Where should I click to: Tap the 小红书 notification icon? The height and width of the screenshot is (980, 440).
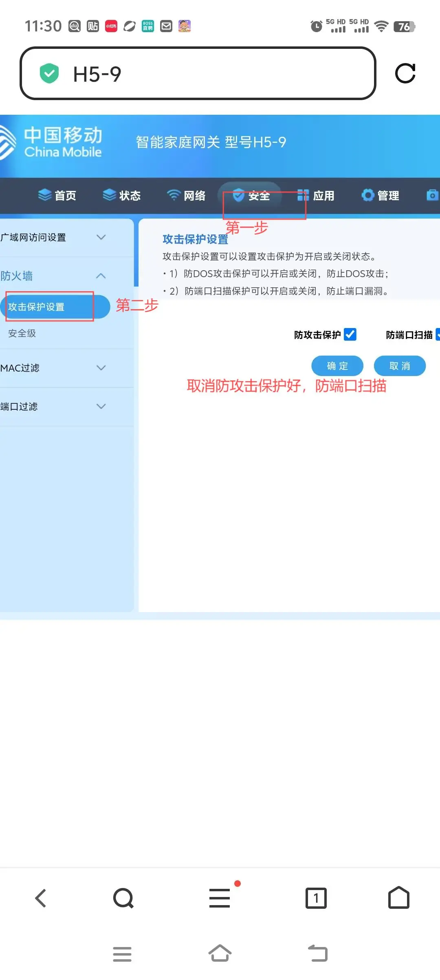tap(111, 26)
